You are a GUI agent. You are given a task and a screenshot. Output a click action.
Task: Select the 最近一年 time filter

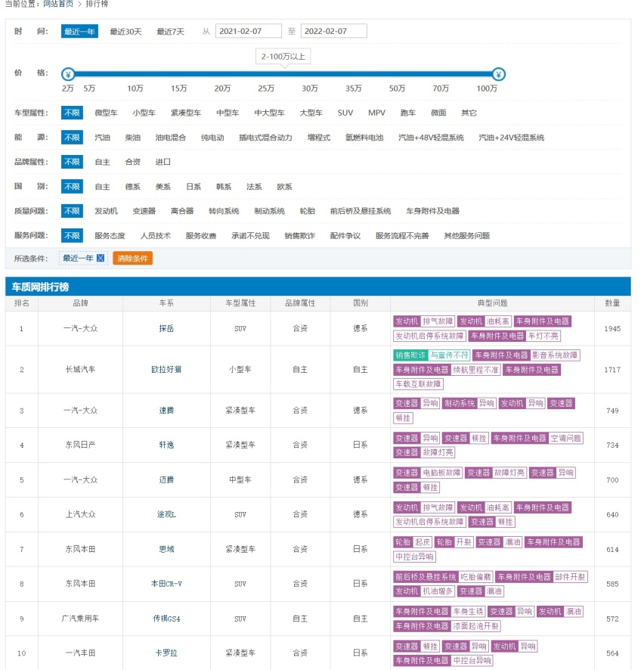coord(79,31)
